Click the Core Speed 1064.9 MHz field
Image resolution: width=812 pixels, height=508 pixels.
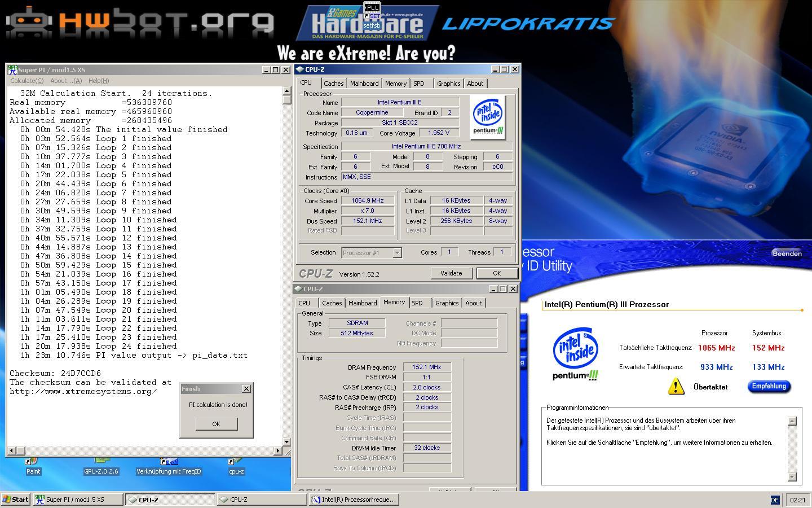(368, 201)
